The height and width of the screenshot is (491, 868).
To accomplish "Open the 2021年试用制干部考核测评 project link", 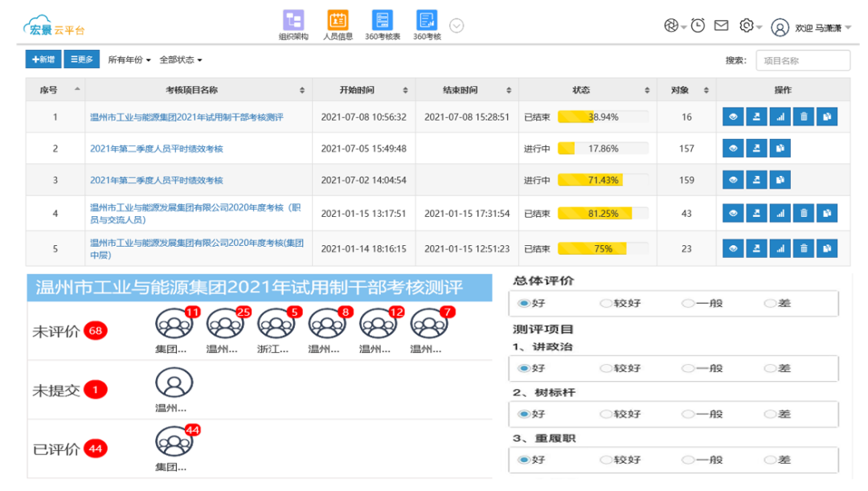I will click(x=186, y=117).
